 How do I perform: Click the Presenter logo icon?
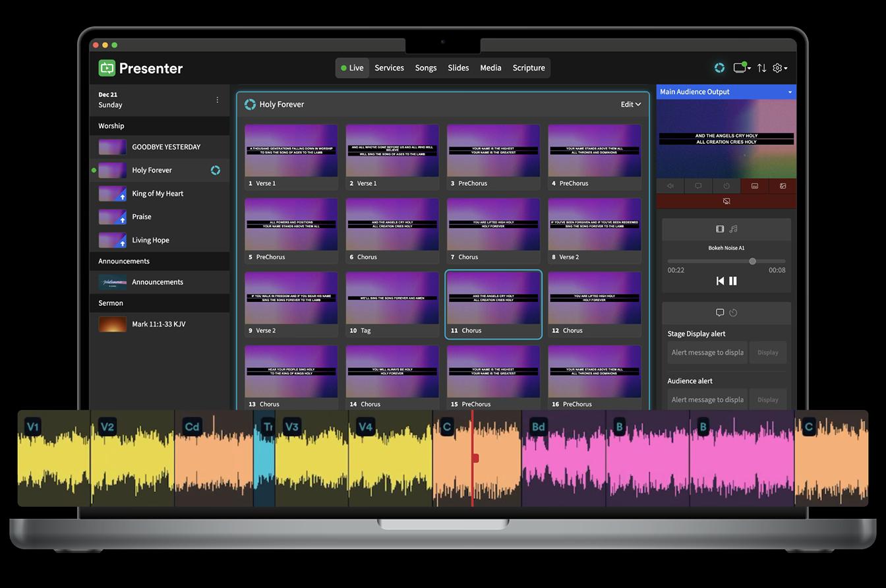[x=107, y=68]
